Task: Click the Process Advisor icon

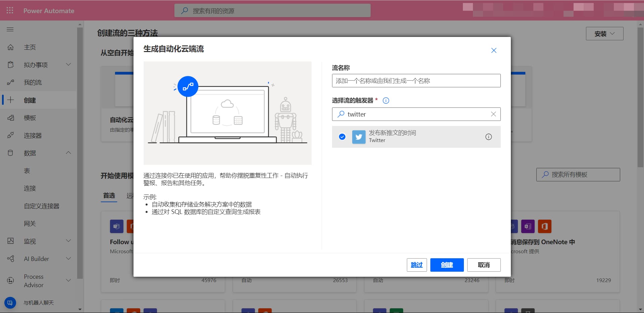Action: click(10, 280)
